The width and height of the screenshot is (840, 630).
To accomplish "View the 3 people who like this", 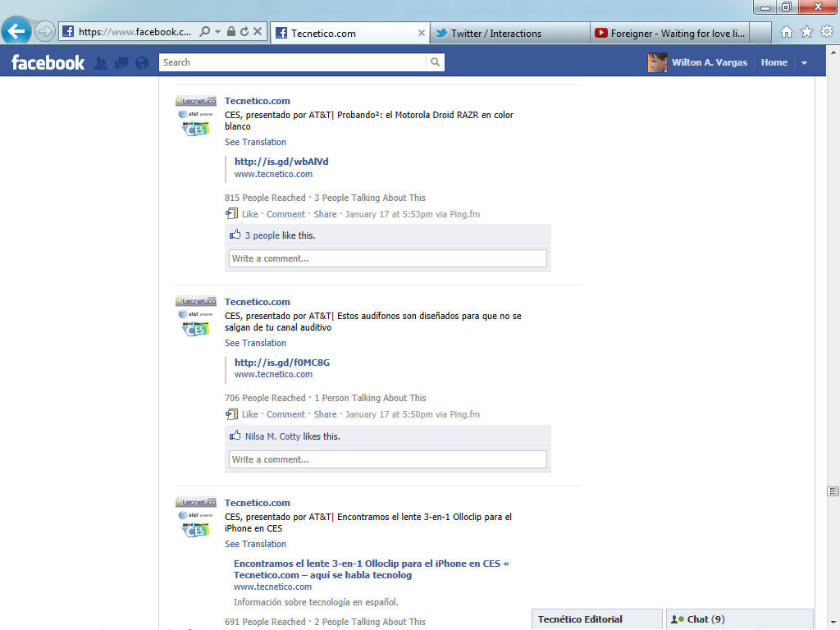I will click(x=262, y=235).
